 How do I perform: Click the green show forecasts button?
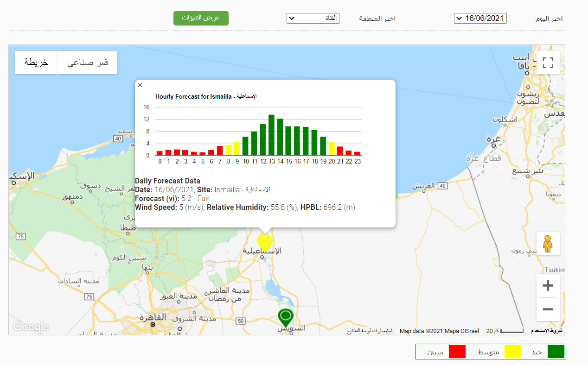tap(201, 18)
